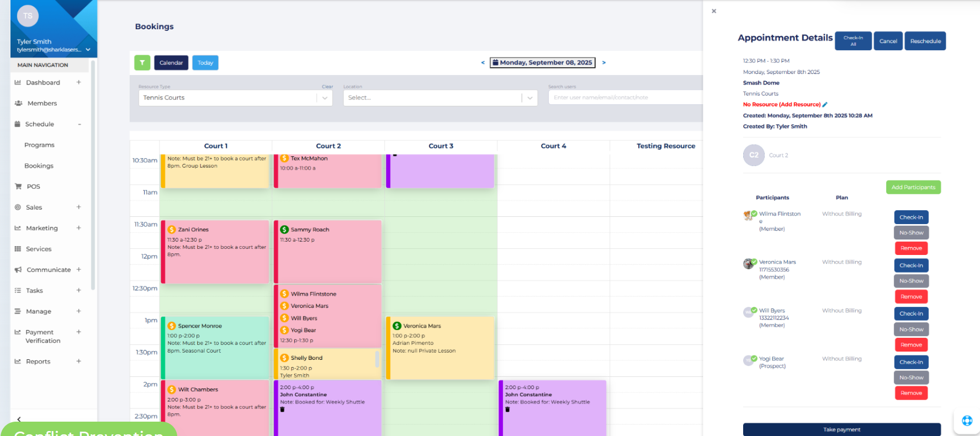Expand the Tyler Smith account menu
This screenshot has width=980, height=436.
pyautogui.click(x=88, y=50)
